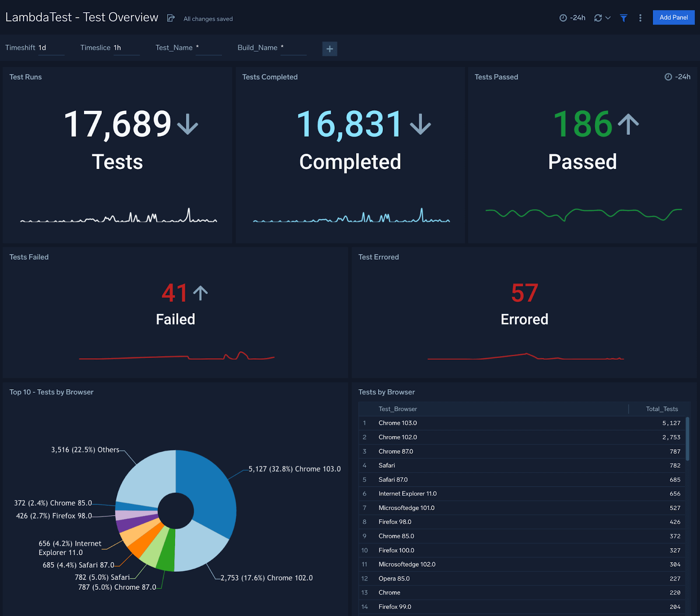
Task: Select the Safari 87.0 table row
Action: 521,479
